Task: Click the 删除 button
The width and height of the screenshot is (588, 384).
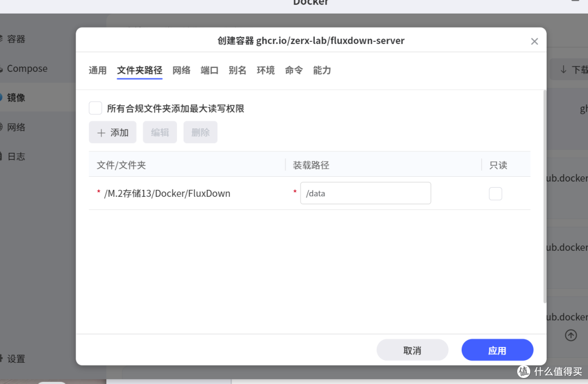Action: pyautogui.click(x=200, y=132)
